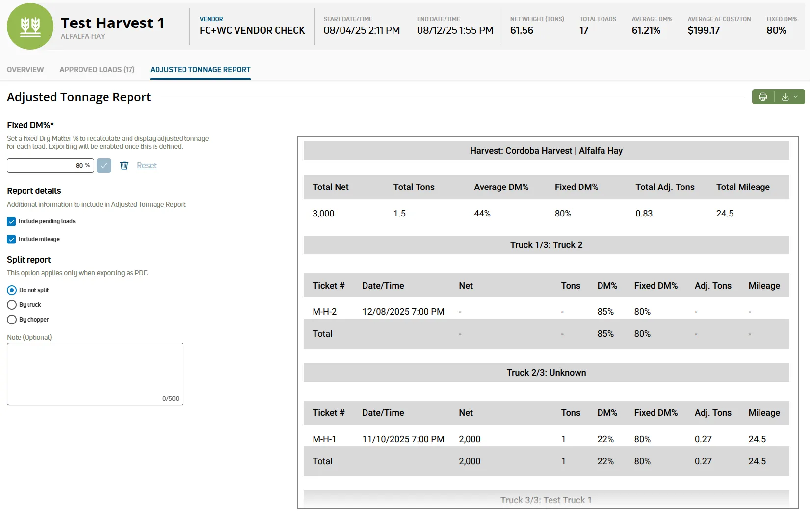Toggle Include mileage checkbox
812x512 pixels.
click(x=11, y=239)
